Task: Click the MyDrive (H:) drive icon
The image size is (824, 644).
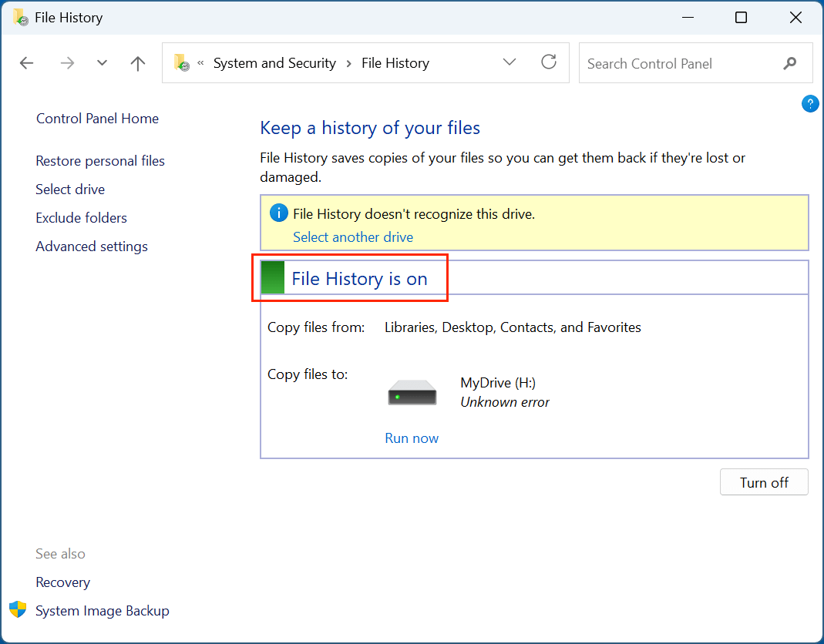Action: tap(412, 393)
